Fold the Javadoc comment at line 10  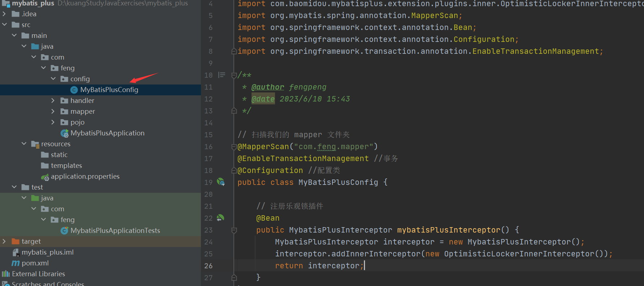tap(234, 75)
